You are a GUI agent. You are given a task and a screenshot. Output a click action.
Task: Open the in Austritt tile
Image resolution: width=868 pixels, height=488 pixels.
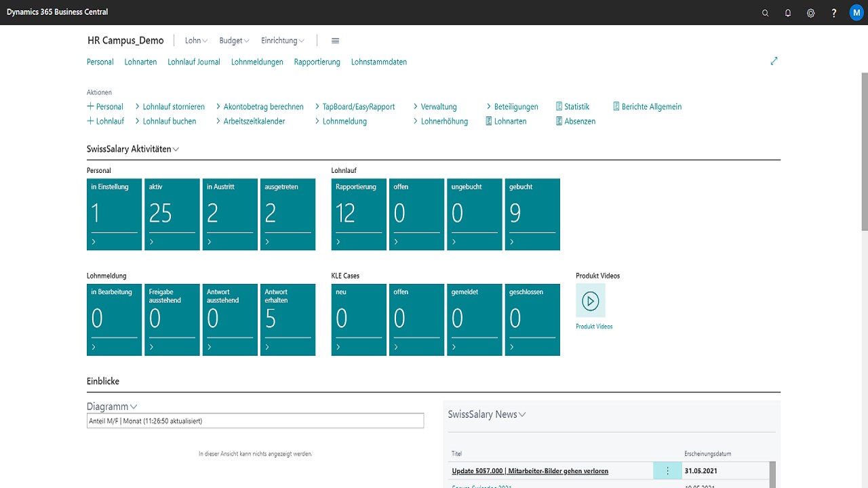[x=230, y=214]
